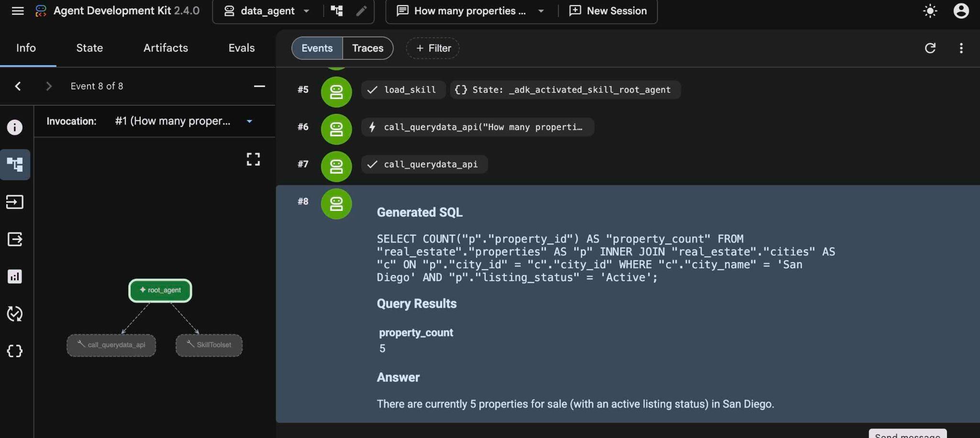980x438 pixels.
Task: Select the agent graph icon in sidebar
Action: click(15, 164)
